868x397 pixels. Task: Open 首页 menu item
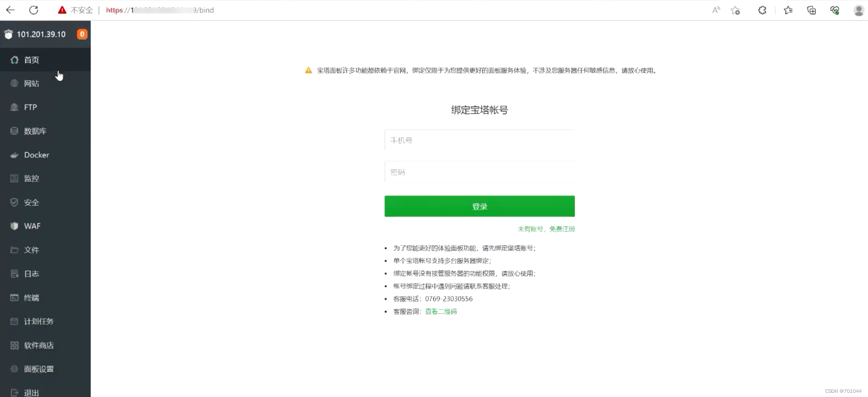pos(45,60)
